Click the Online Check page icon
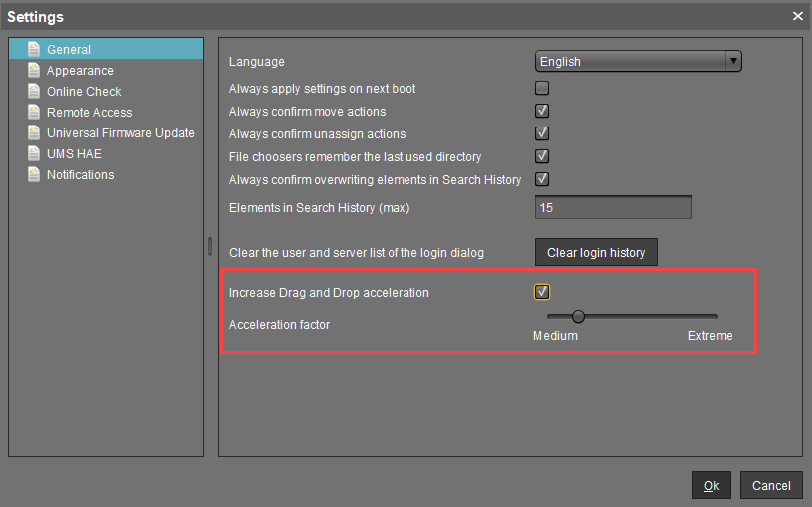 (34, 91)
